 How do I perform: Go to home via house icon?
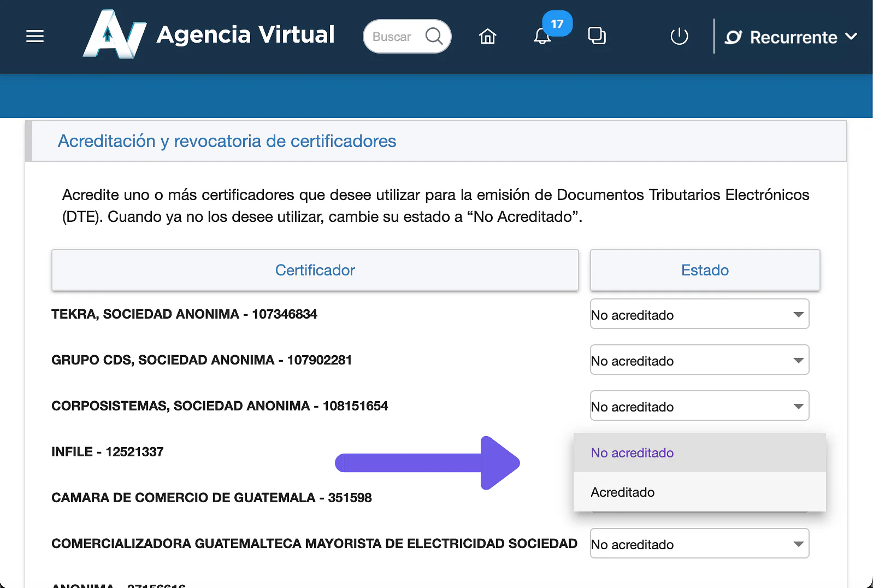(x=487, y=37)
